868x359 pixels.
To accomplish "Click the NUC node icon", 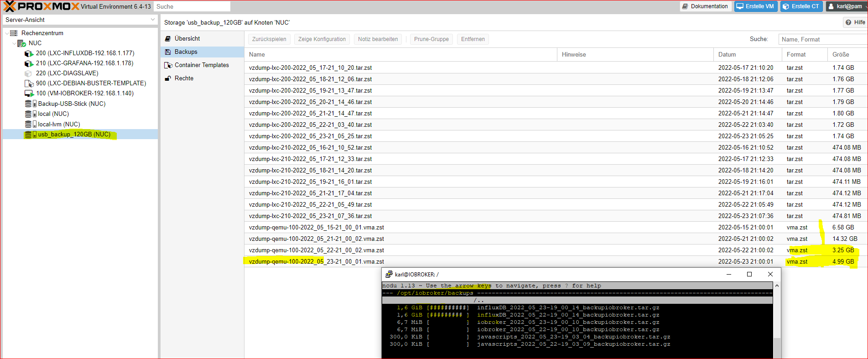I will coord(21,43).
